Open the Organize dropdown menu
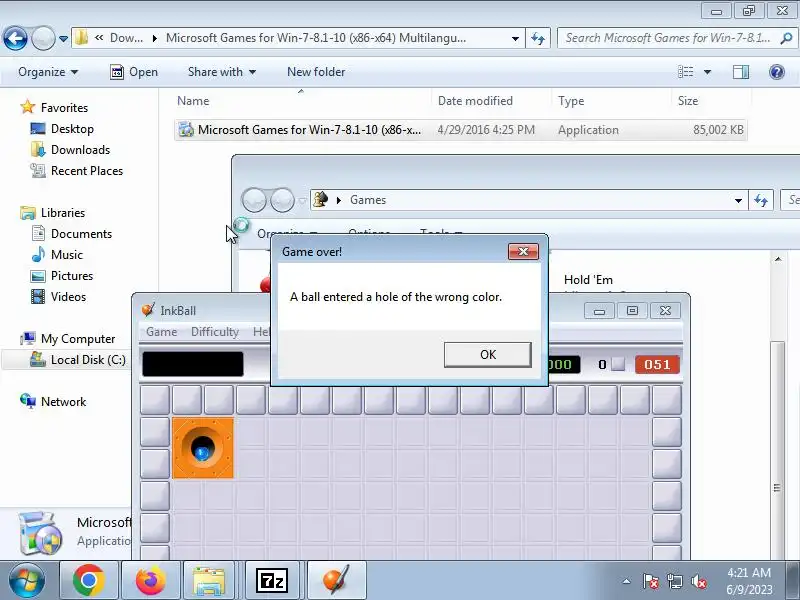 click(48, 72)
